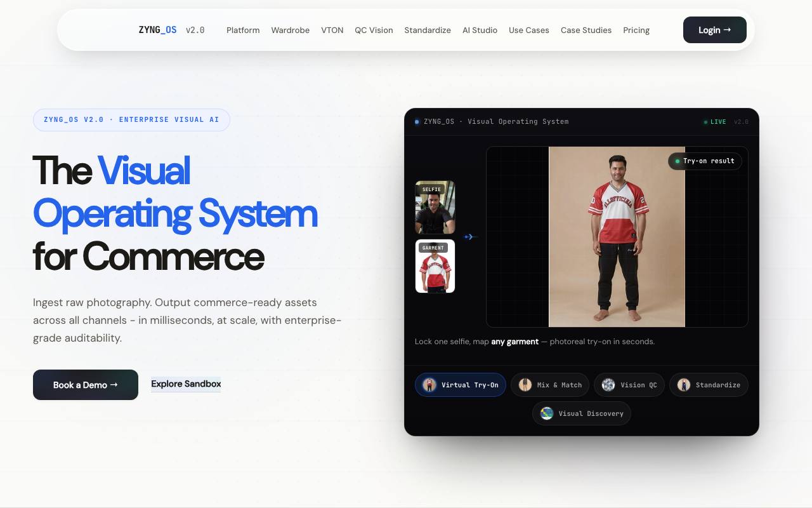Open AI Studio nav item
This screenshot has width=812, height=508.
480,30
